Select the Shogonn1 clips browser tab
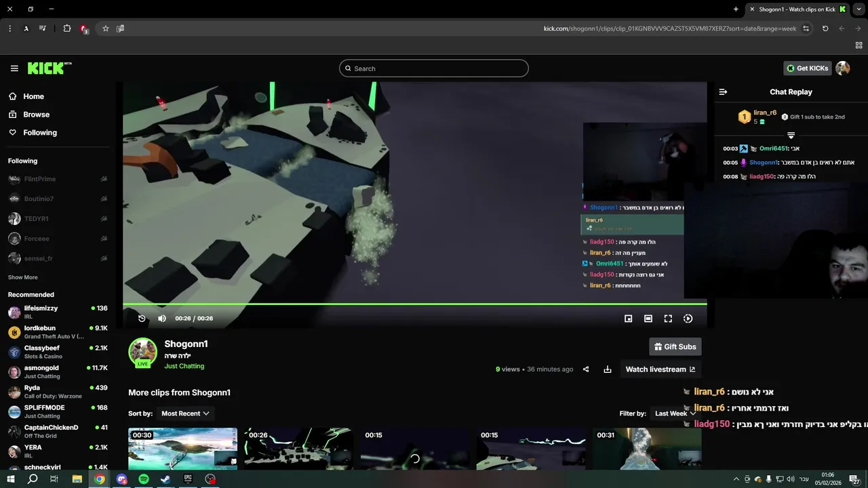 tap(797, 9)
